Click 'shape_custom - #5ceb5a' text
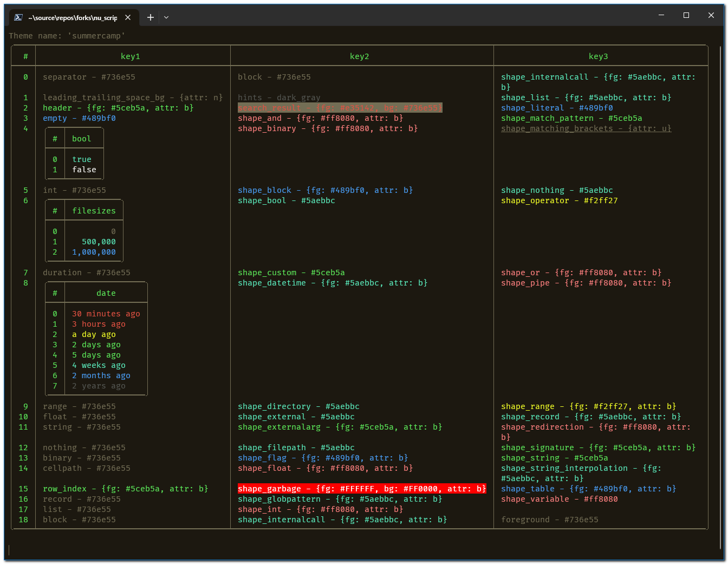 (x=291, y=273)
